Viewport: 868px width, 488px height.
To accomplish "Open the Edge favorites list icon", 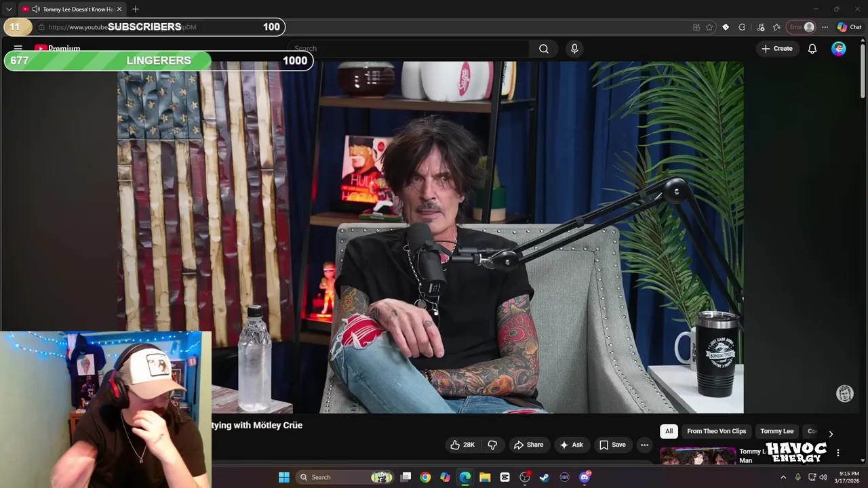I will pos(776,27).
